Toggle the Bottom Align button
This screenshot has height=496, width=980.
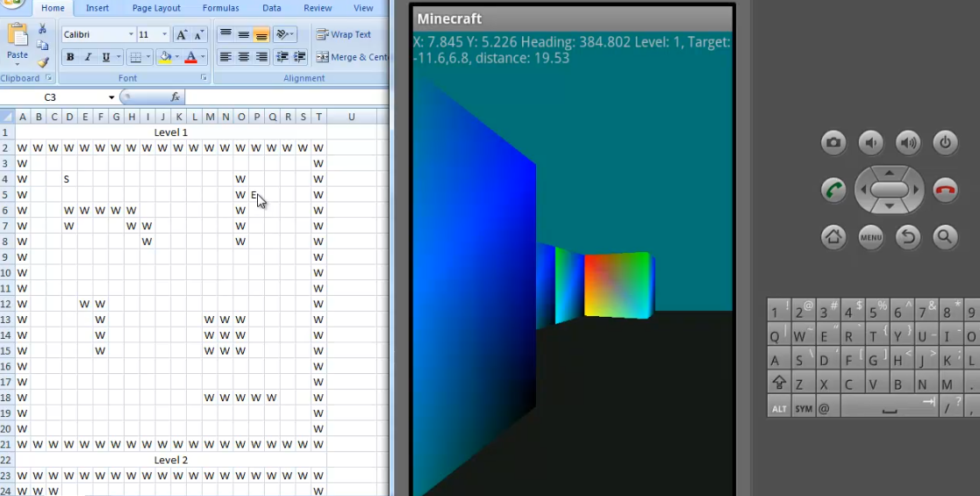pos(261,35)
